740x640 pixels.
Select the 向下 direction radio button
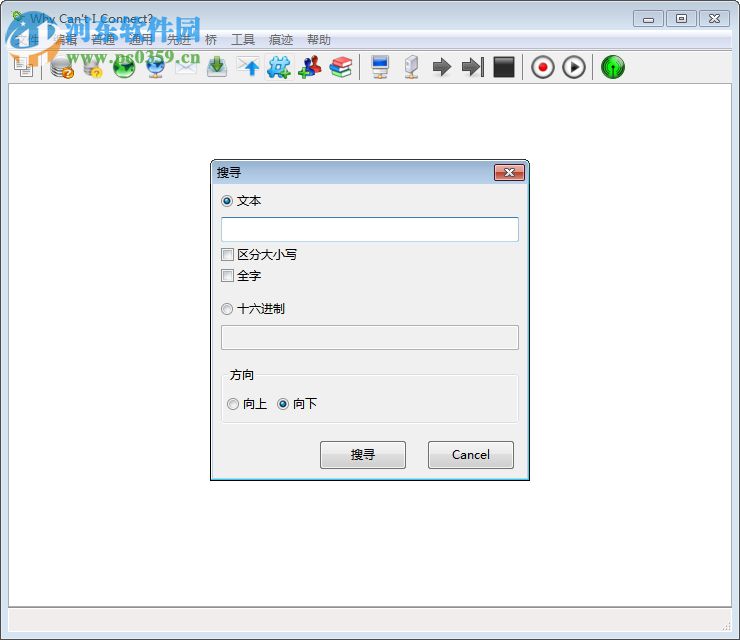click(283, 404)
